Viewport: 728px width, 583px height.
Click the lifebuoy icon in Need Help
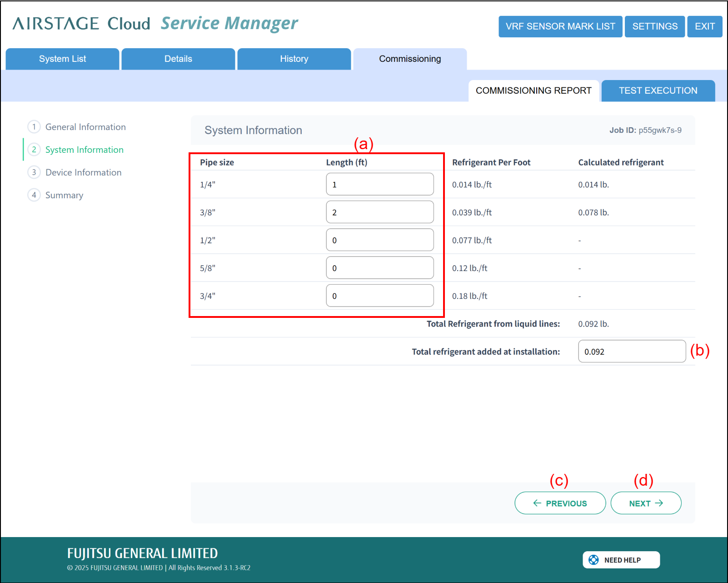point(593,560)
